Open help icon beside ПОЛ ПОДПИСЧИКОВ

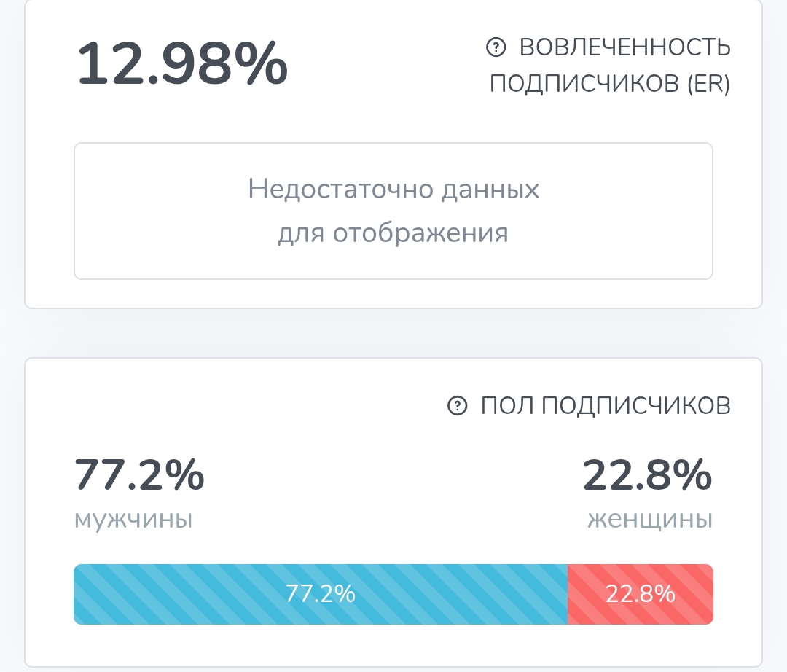457,405
